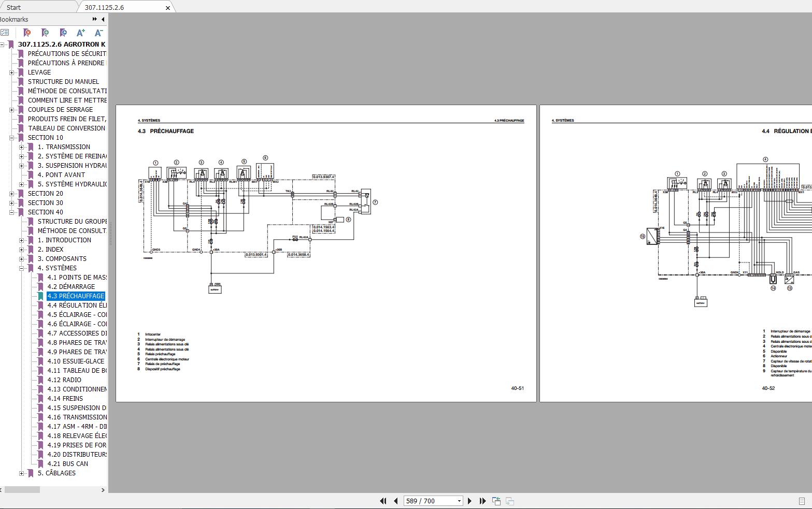This screenshot has width=812, height=509.
Task: Expand the SECTION 20 tree node
Action: pos(11,194)
